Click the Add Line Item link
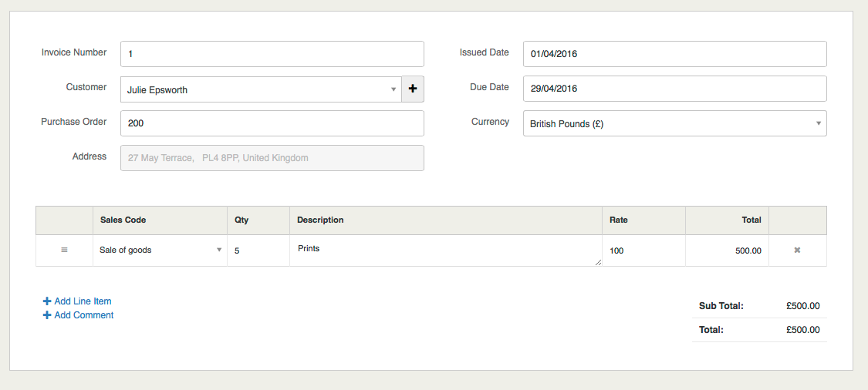Screen dimensions: 868x390 pos(83,301)
